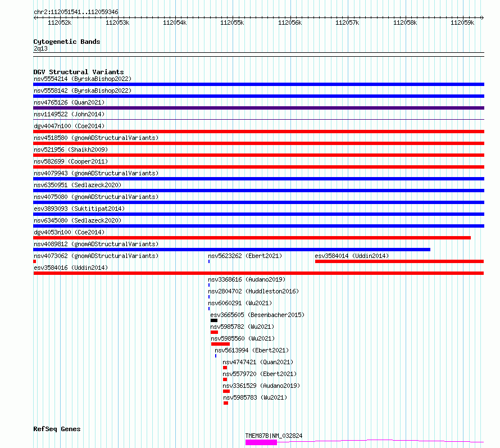This screenshot has width=500, height=448.
Task: Click nsv4089812 (gnomADStructuralVariants) text
Action: (x=96, y=244)
